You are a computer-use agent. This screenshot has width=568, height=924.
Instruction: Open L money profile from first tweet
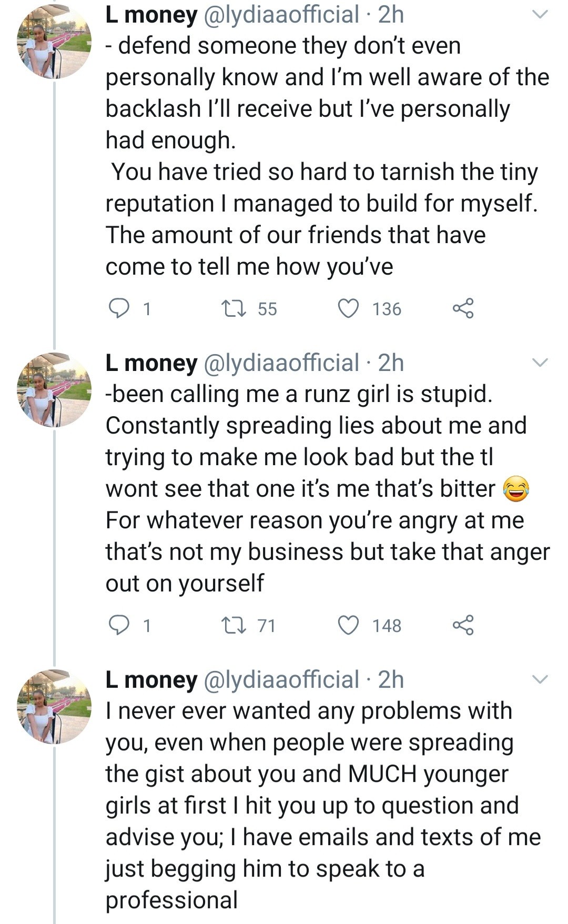[151, 15]
